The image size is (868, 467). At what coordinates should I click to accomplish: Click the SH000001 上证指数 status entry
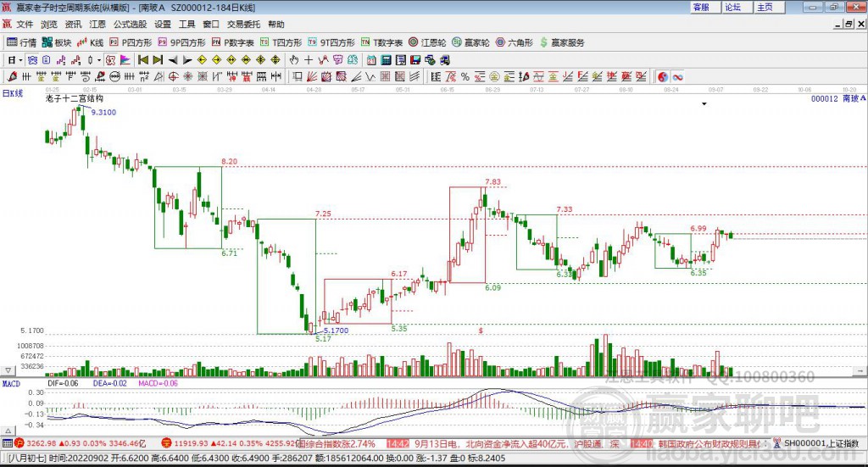point(821,443)
